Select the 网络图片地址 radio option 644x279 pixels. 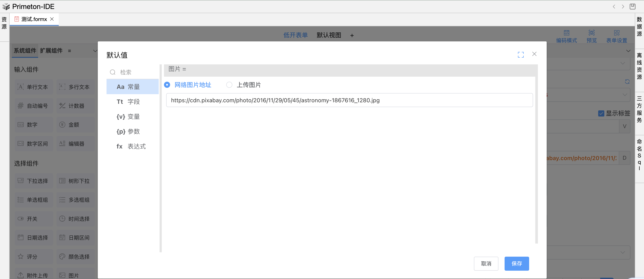point(167,85)
